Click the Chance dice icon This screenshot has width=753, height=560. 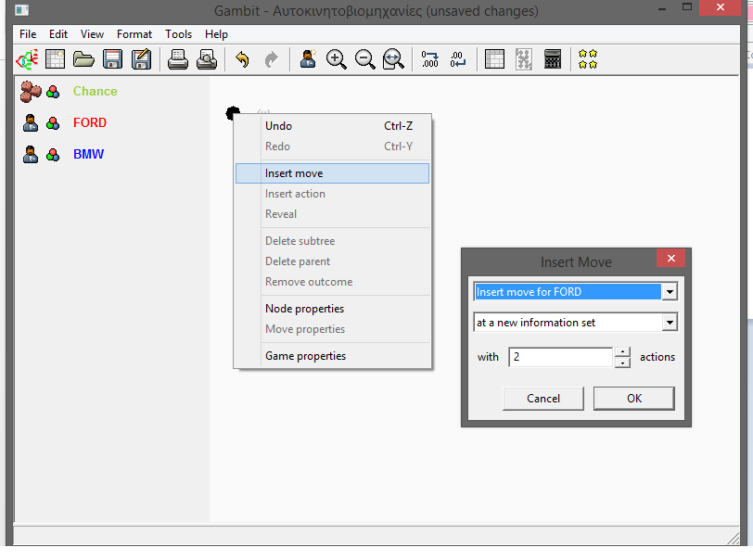coord(31,91)
